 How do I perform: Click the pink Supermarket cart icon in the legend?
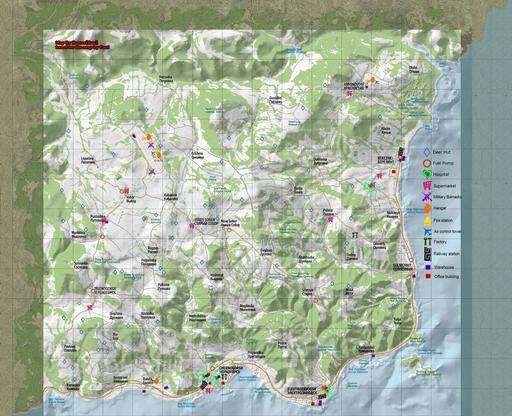pyautogui.click(x=427, y=185)
